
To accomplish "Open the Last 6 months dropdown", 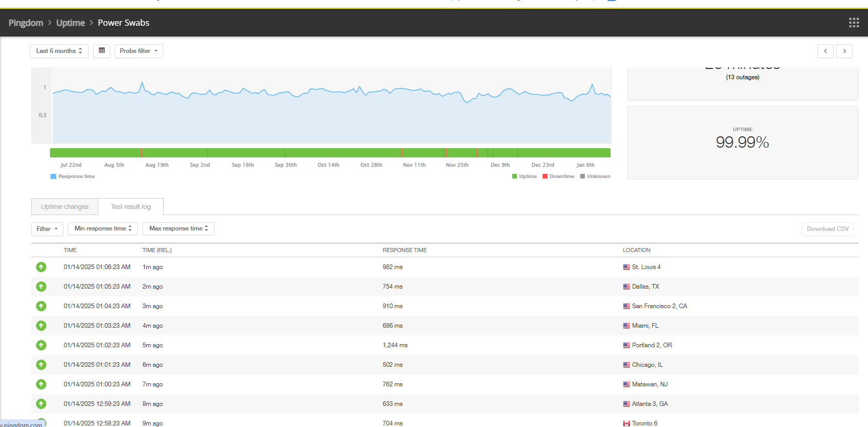I will pos(59,51).
